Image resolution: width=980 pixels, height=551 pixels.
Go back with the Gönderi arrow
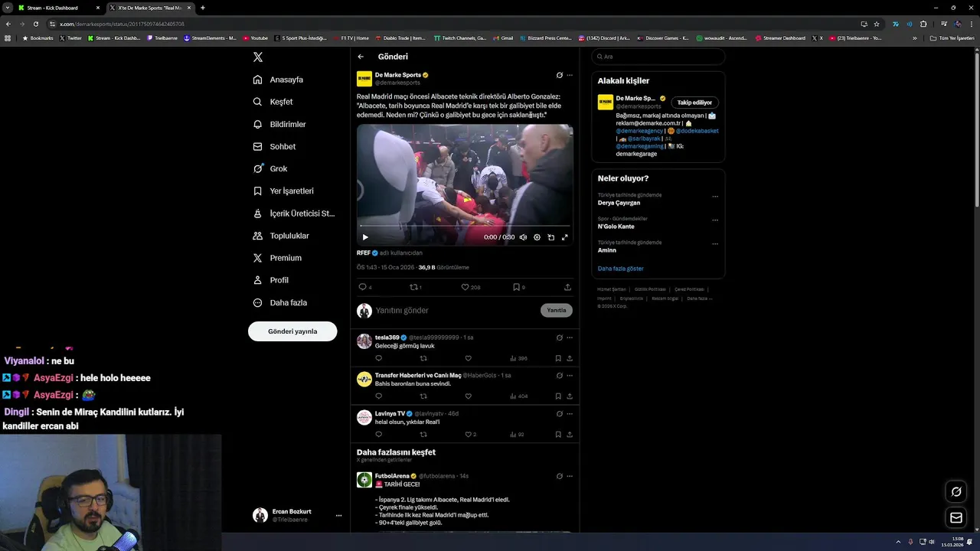pos(361,57)
